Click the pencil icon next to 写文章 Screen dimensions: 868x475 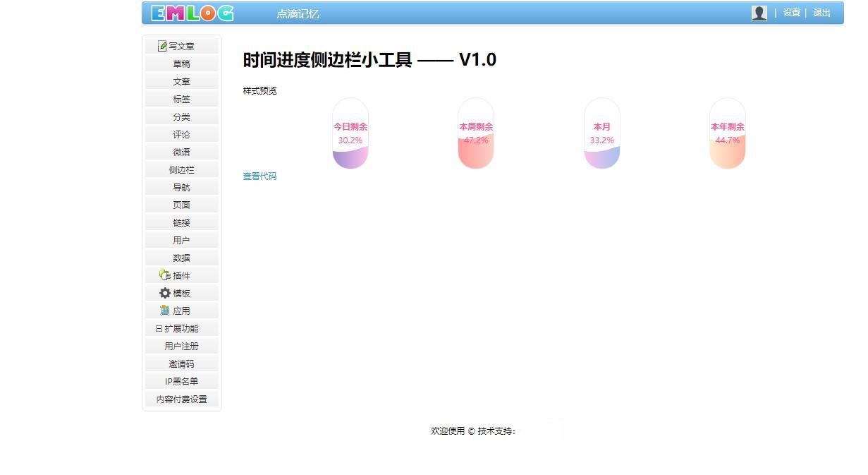[161, 45]
